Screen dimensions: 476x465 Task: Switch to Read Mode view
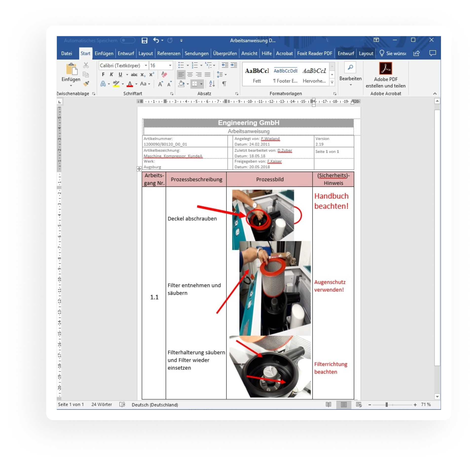pos(328,404)
